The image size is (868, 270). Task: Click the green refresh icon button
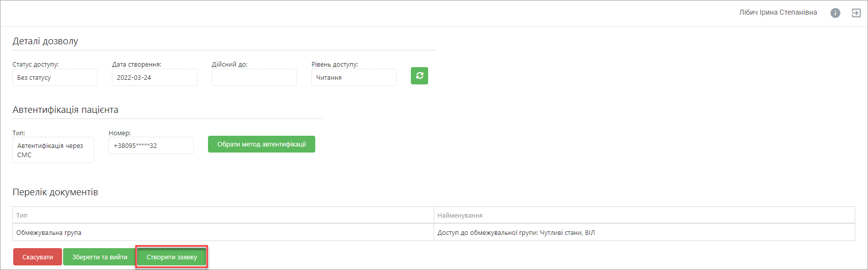tap(420, 76)
